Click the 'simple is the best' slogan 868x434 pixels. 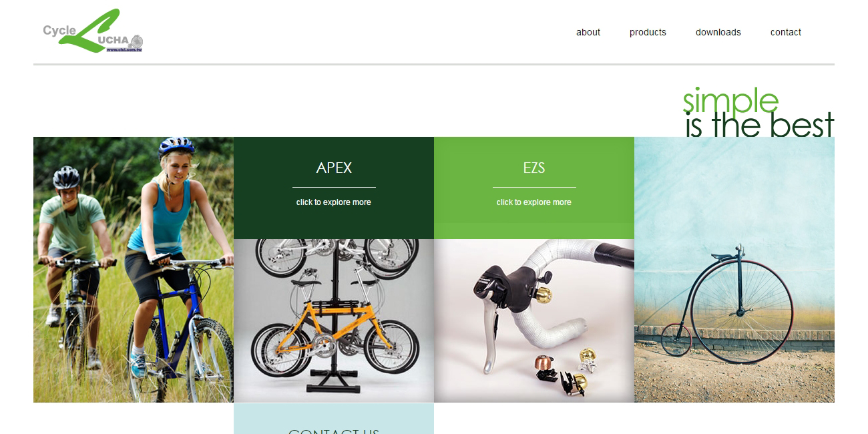coord(759,112)
